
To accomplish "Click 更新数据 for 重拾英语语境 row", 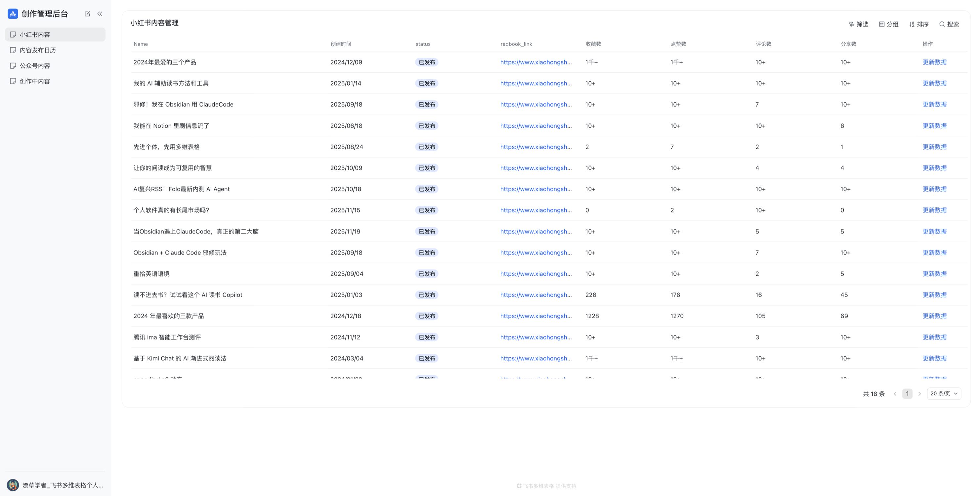I will (934, 274).
